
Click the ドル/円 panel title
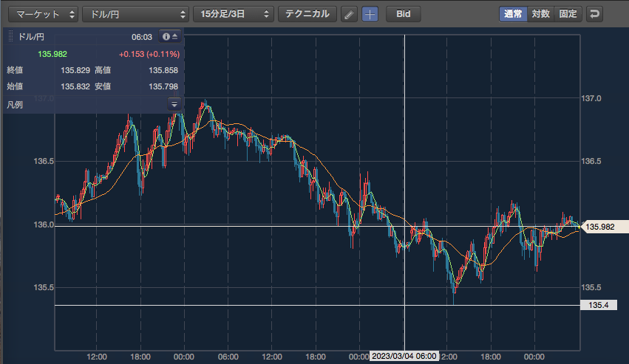click(31, 37)
